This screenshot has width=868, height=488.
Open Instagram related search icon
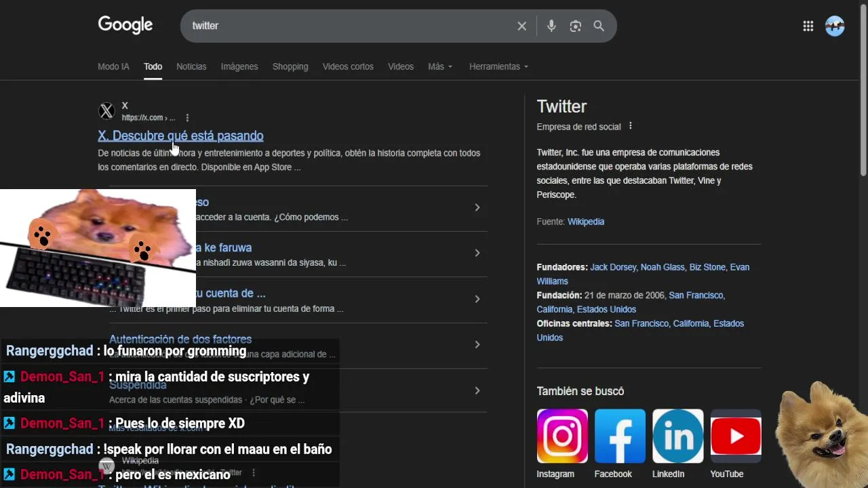562,436
